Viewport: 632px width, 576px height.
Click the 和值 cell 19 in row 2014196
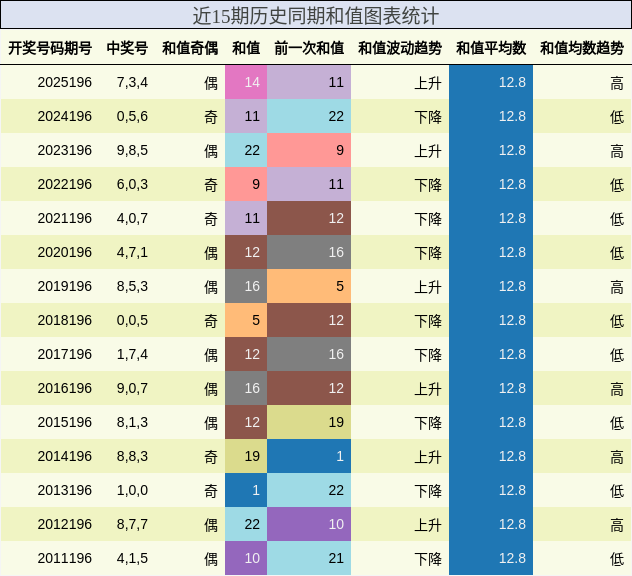(x=246, y=456)
